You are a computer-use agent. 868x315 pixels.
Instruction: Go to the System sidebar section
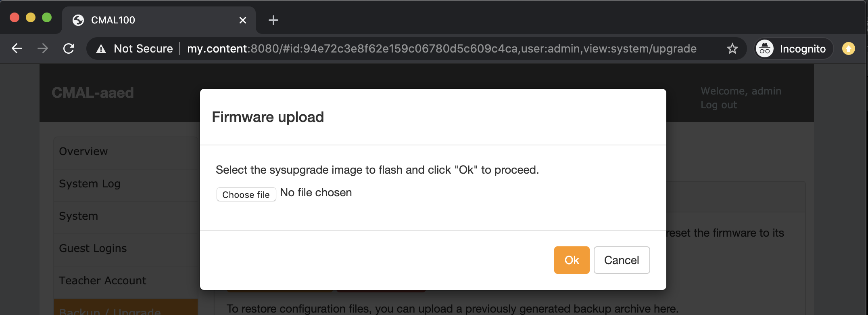79,216
